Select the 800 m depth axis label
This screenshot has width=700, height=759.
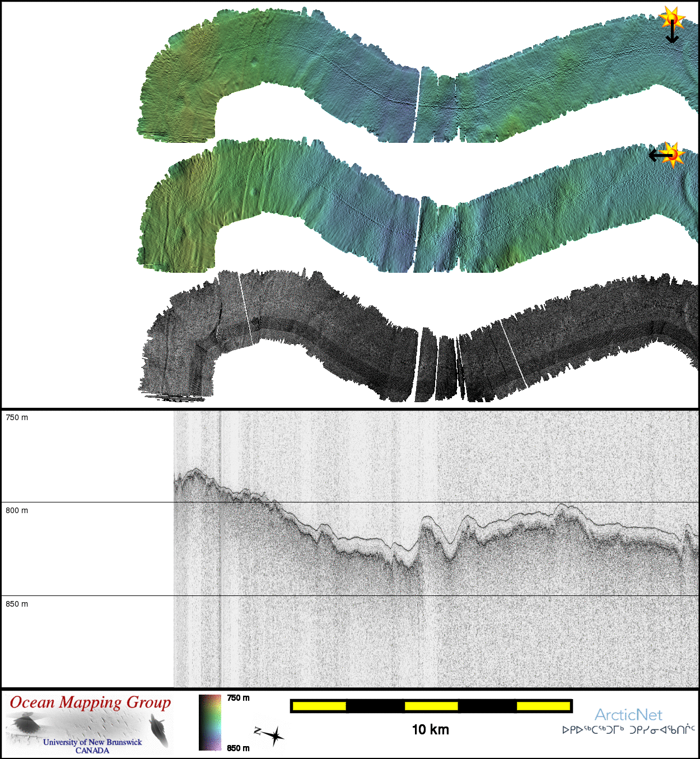point(17,510)
